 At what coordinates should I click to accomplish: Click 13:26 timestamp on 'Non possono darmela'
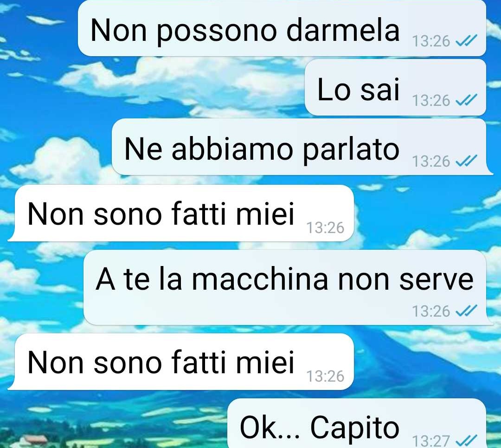431,41
